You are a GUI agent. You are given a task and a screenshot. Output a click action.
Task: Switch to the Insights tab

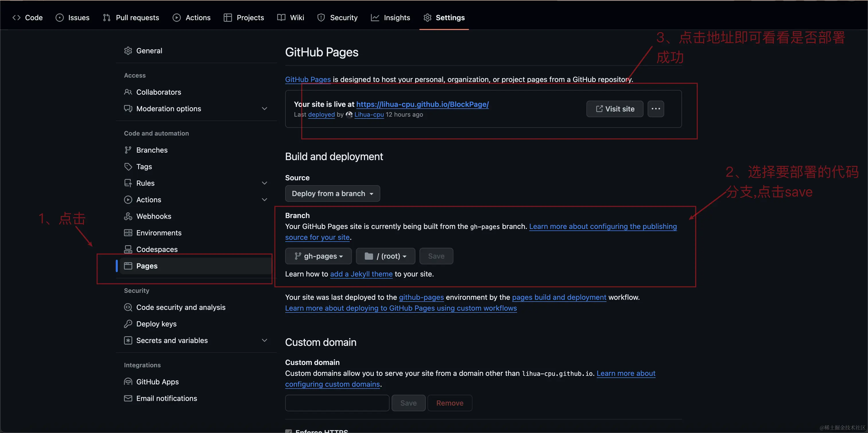[390, 17]
